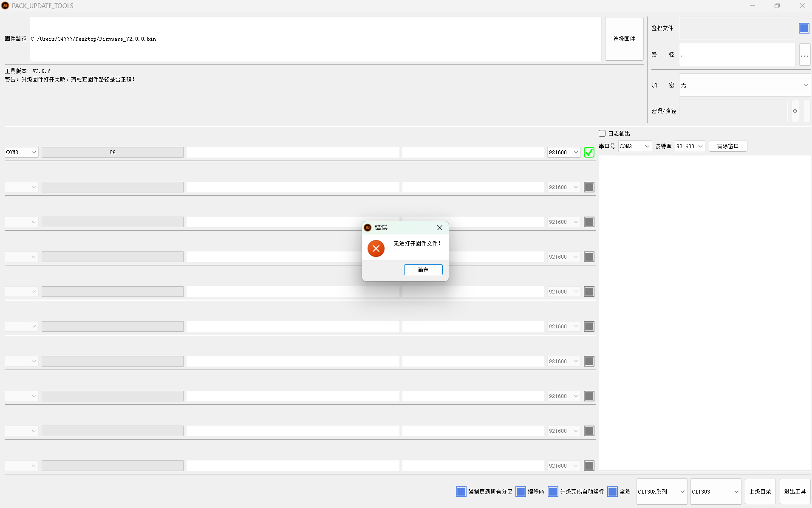This screenshot has width=812, height=508.
Task: Close the 错误 dialog with the X
Action: pos(440,228)
